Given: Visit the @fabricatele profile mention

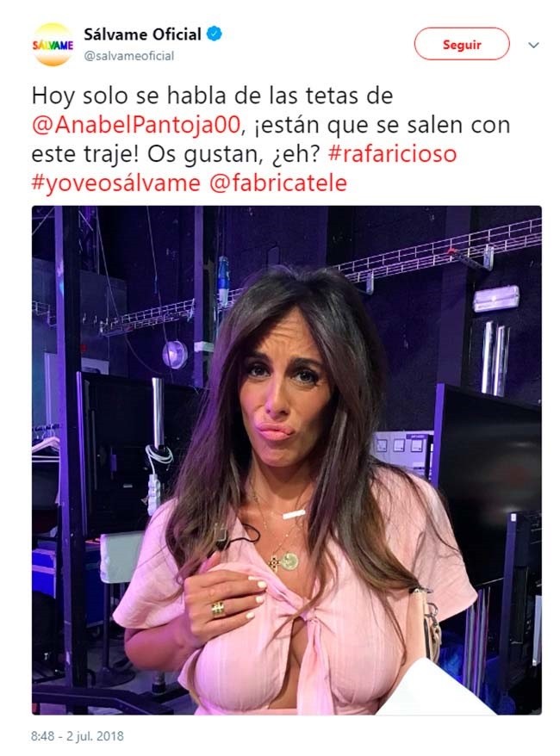Looking at the screenshot, I should point(278,183).
